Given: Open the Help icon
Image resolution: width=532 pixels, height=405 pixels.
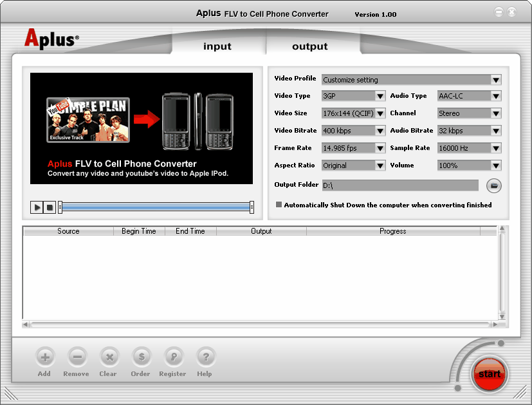Looking at the screenshot, I should coord(205,357).
